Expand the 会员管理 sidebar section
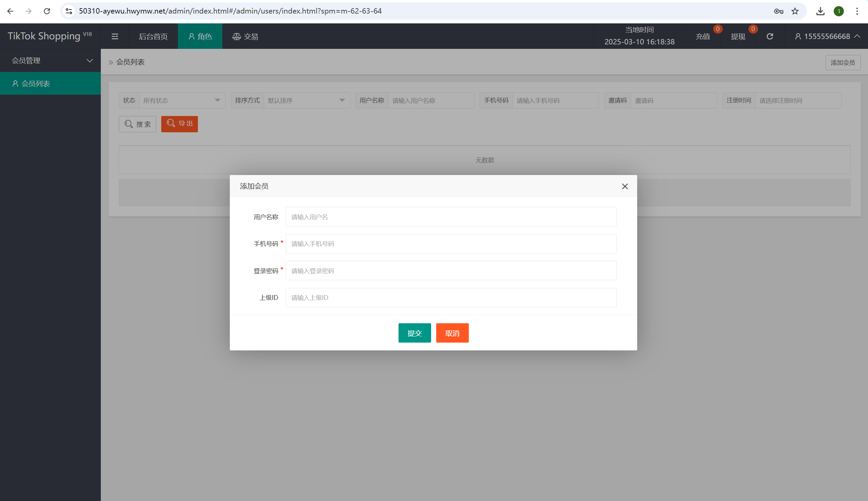 (50, 61)
